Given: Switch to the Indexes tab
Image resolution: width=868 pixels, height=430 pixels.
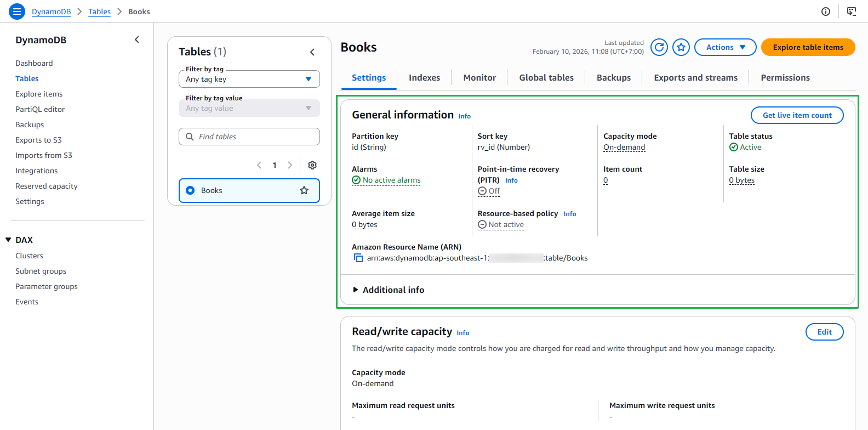Looking at the screenshot, I should tap(424, 78).
